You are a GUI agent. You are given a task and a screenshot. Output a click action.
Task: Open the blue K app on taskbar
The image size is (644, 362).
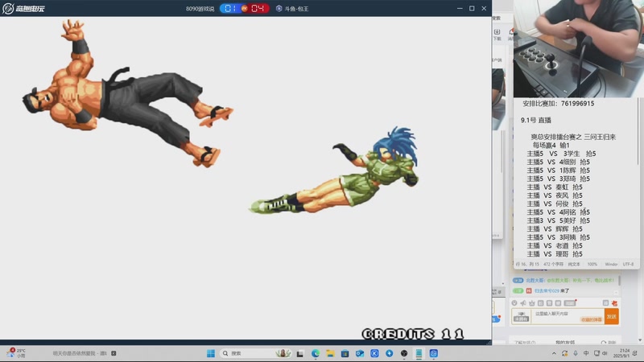point(374,353)
